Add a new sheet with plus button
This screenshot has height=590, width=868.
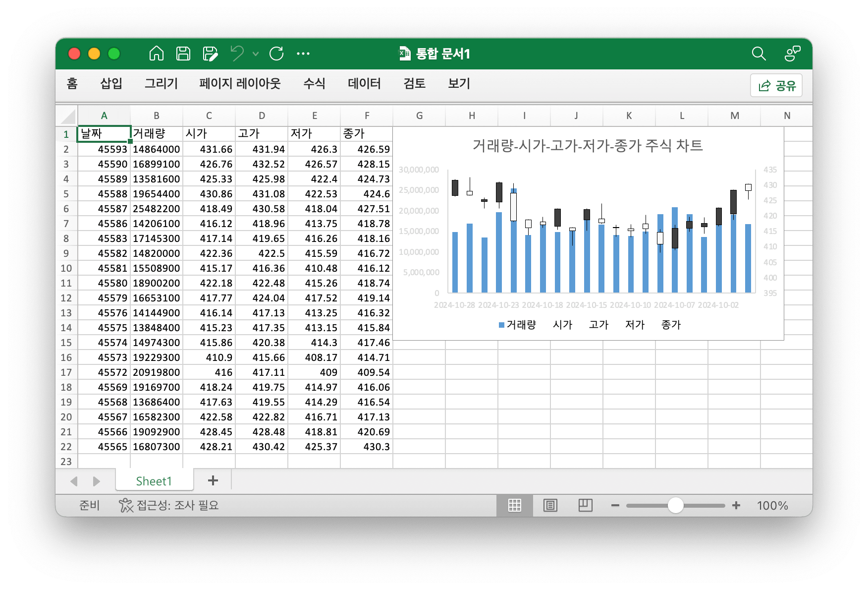tap(213, 480)
